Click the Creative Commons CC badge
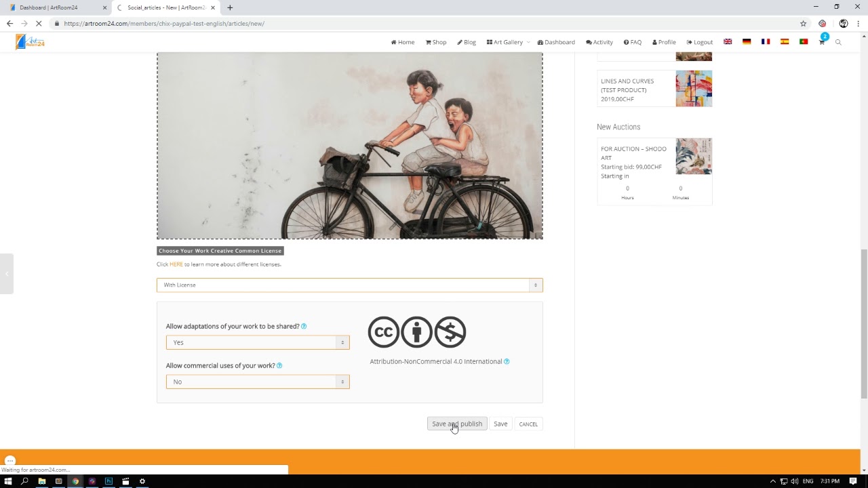868x488 pixels. click(384, 332)
